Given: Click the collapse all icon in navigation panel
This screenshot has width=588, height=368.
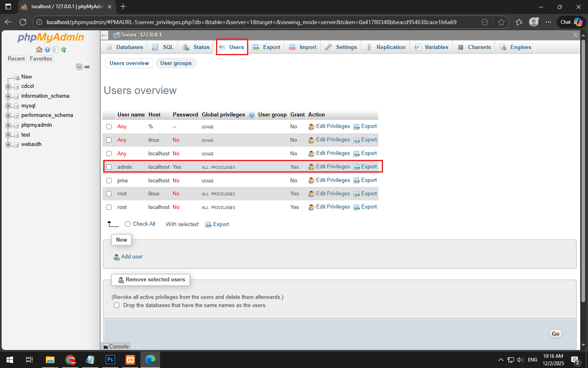Looking at the screenshot, I should (79, 67).
